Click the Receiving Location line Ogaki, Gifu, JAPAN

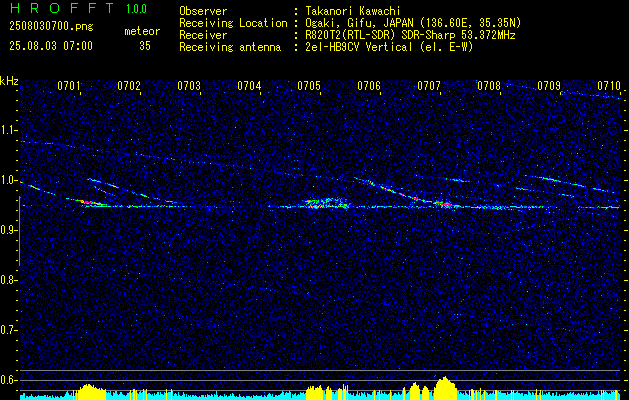tap(413, 23)
